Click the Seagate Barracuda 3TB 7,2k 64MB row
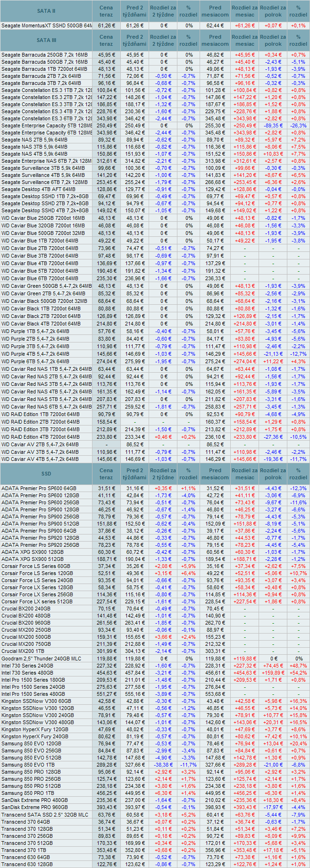This screenshot has height=868, width=310. tap(155, 83)
